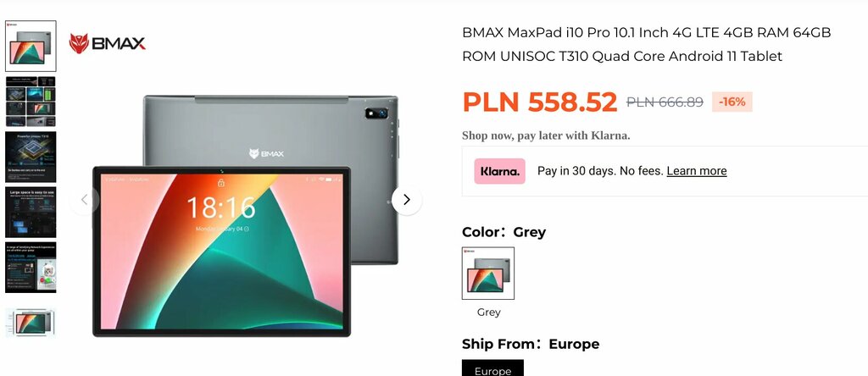Open the feature grid collage thumbnail
The image size is (868, 376).
tap(31, 101)
